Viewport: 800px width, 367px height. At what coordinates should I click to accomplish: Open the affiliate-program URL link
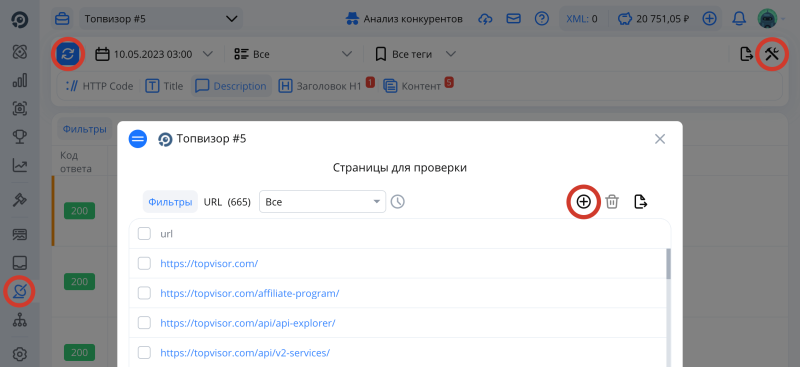250,293
